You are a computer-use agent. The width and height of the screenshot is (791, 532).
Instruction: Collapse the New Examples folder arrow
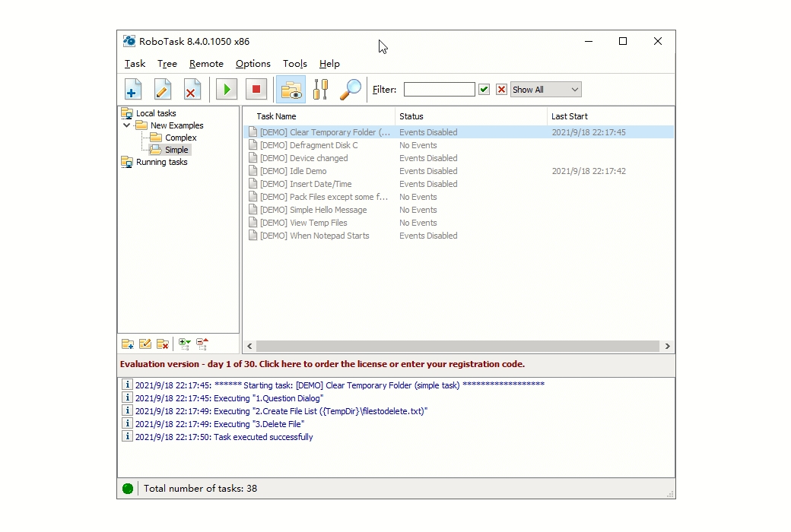pos(126,125)
